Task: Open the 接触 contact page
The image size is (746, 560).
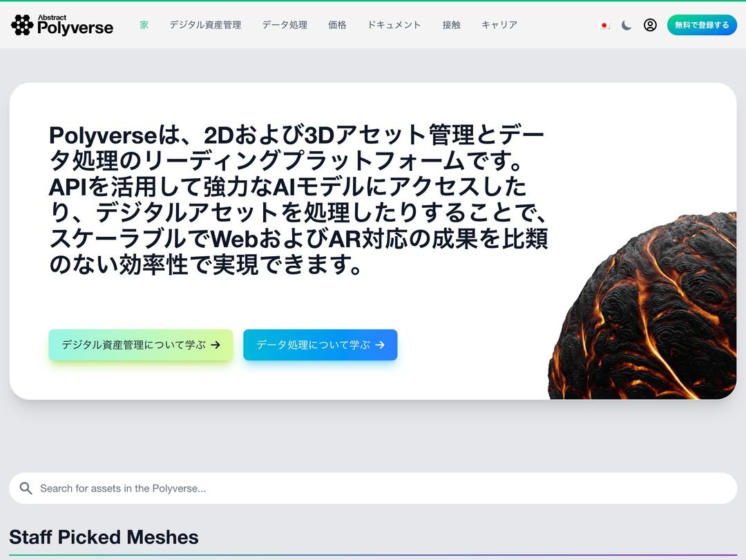Action: (x=452, y=25)
